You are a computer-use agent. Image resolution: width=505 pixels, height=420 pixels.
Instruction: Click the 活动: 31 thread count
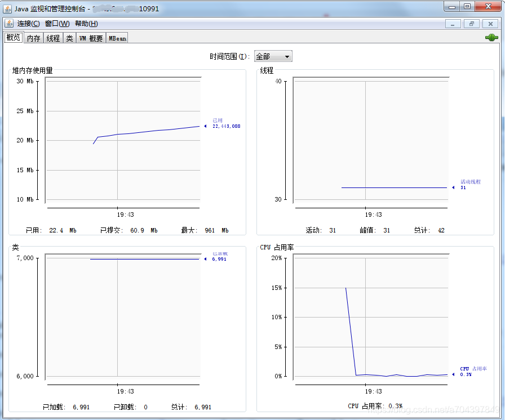(x=321, y=230)
